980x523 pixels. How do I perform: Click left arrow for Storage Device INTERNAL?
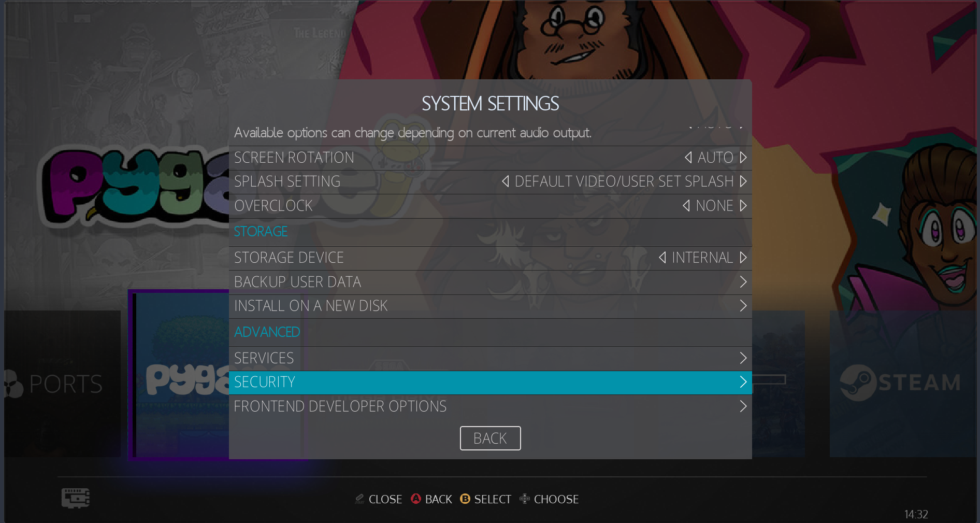click(662, 258)
